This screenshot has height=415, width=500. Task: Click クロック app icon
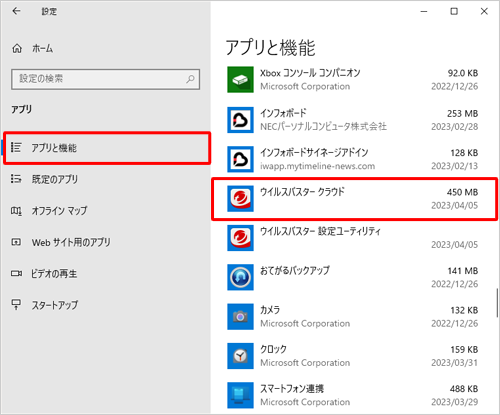(x=240, y=356)
